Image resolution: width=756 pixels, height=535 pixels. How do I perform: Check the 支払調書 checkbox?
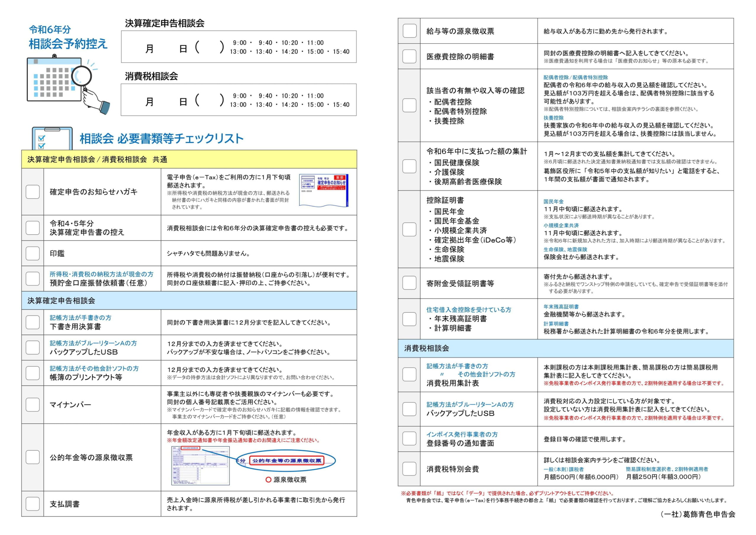(x=32, y=504)
